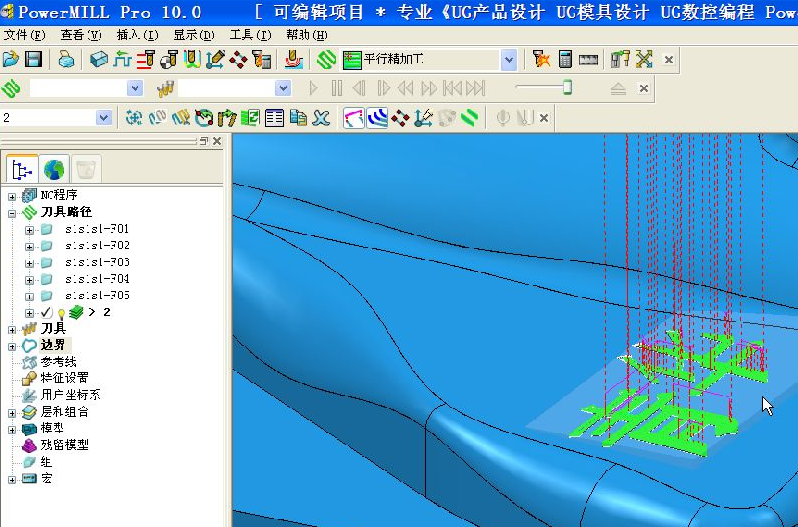Open the 工具(T) menu
798x527 pixels.
[x=249, y=34]
